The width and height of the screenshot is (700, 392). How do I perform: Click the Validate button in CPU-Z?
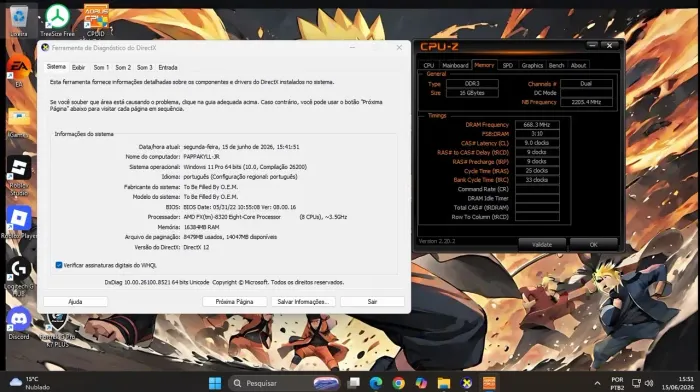pos(542,244)
